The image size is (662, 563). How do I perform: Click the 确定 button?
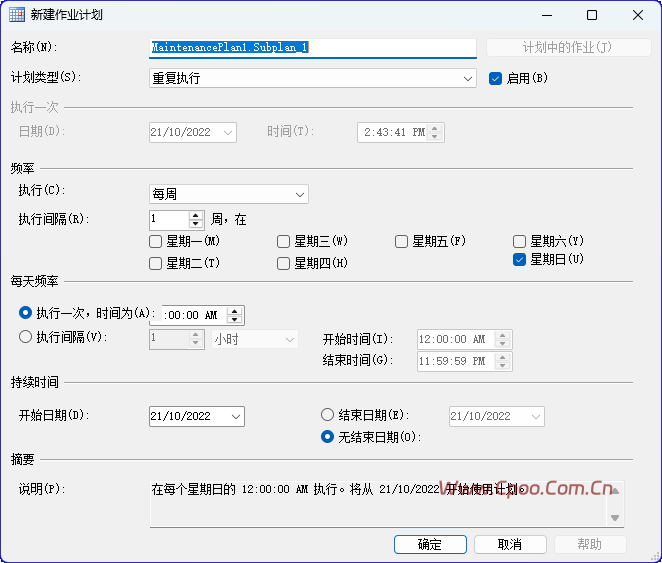click(x=430, y=544)
